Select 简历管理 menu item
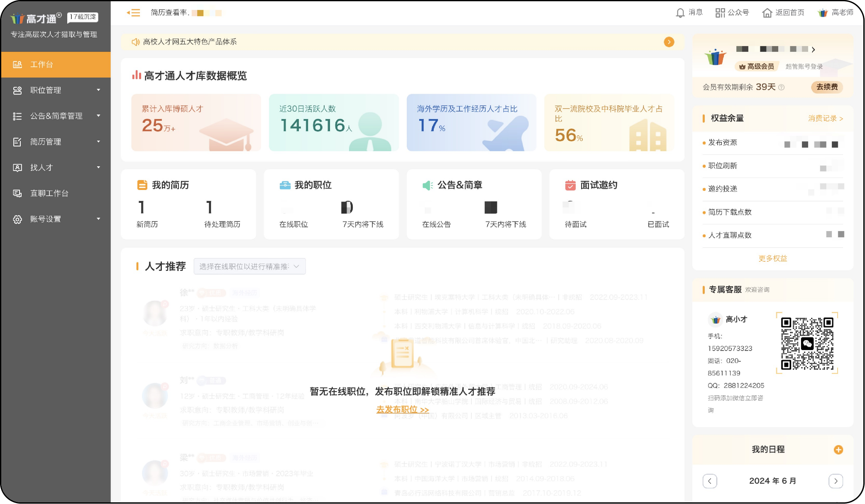This screenshot has height=504, width=865. pos(56,142)
